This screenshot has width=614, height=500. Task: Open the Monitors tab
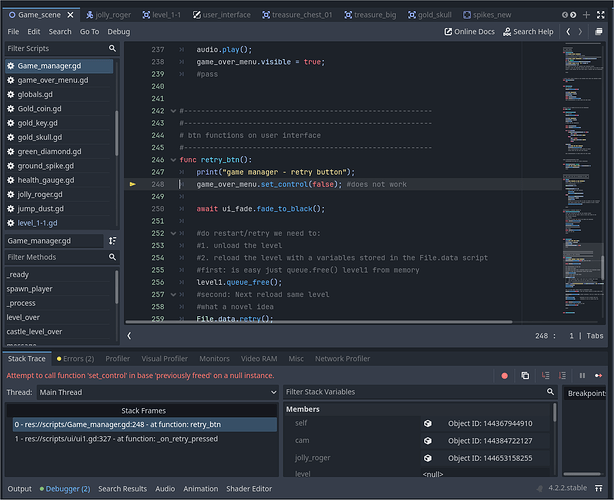(x=214, y=359)
